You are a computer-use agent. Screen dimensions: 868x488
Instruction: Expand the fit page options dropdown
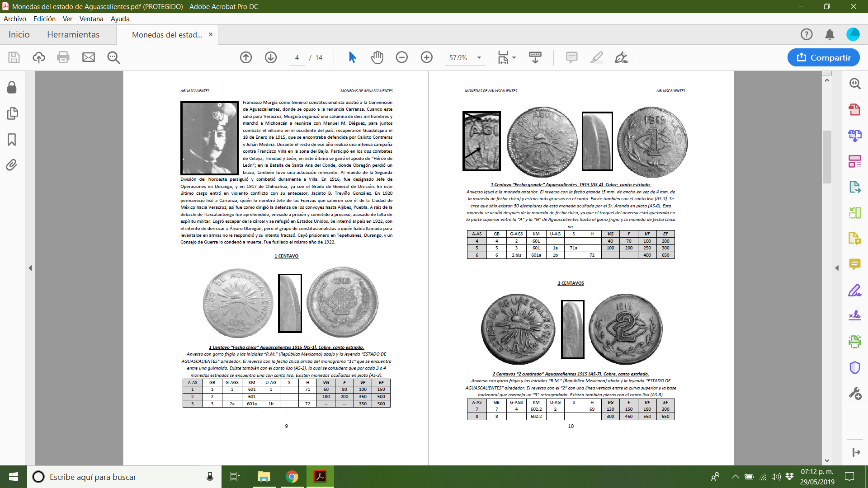point(514,58)
